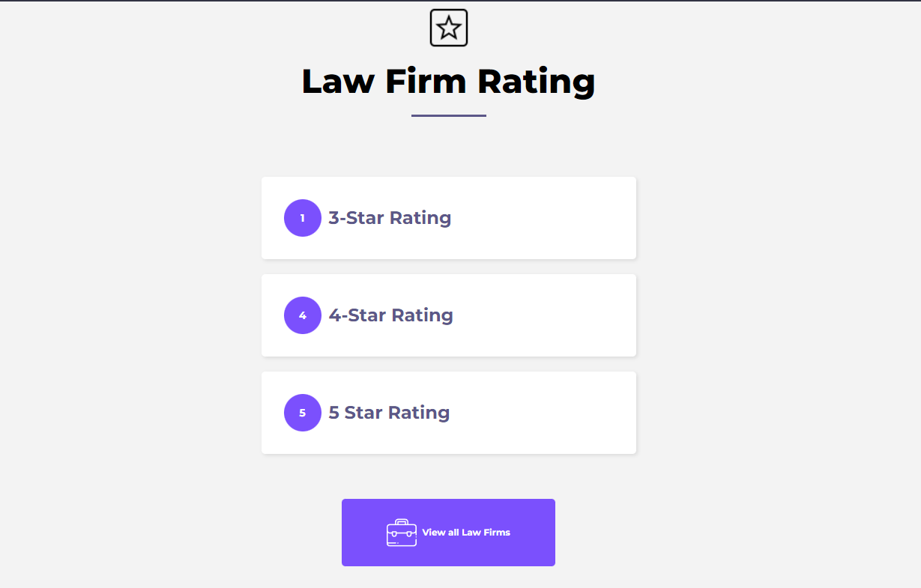921x588 pixels.
Task: Click the star icon above the heading
Action: pyautogui.click(x=449, y=28)
